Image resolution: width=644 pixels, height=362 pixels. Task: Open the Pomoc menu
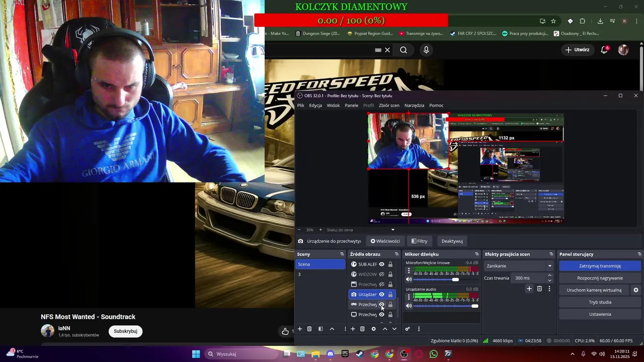pyautogui.click(x=436, y=106)
